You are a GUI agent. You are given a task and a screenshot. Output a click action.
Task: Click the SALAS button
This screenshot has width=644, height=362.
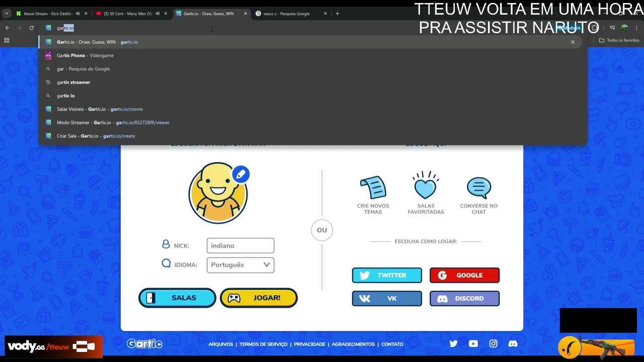(x=177, y=298)
